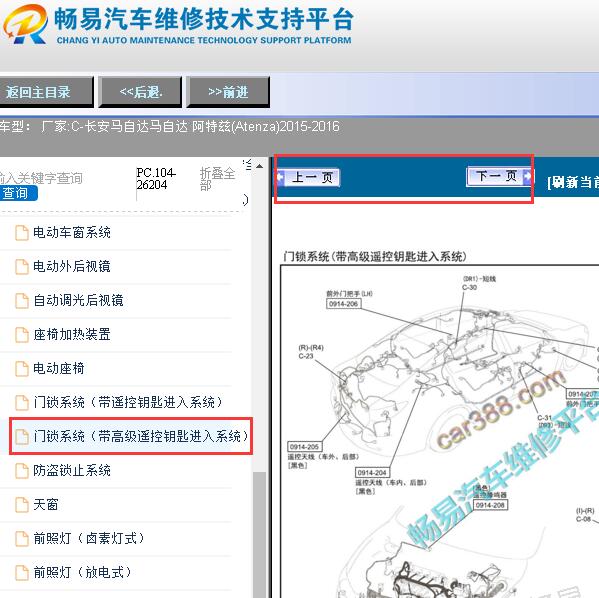Click the scrollbar up arrow in the tree panel
Image resolution: width=599 pixels, height=598 pixels.
click(x=260, y=166)
